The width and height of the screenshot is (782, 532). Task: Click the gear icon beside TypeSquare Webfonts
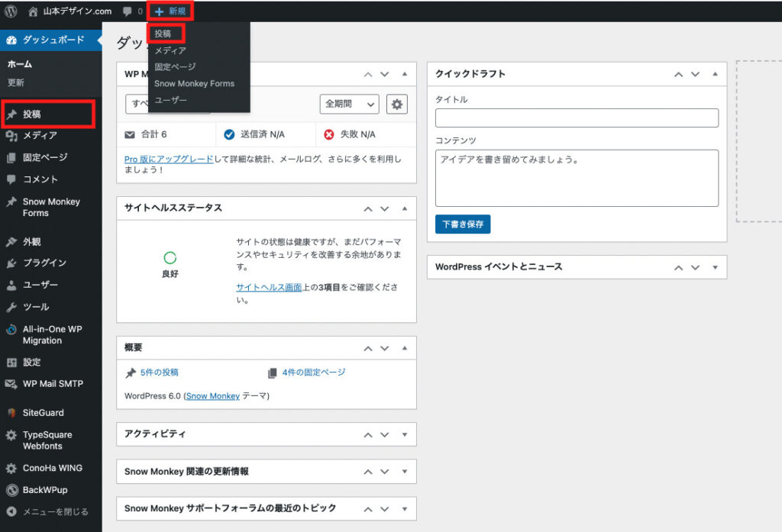11,435
